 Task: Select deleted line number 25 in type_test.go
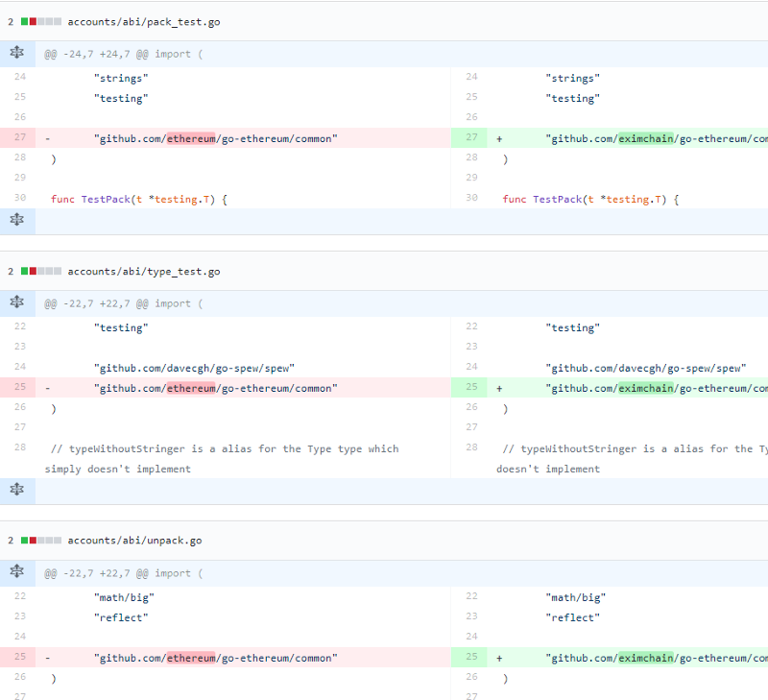click(x=19, y=388)
